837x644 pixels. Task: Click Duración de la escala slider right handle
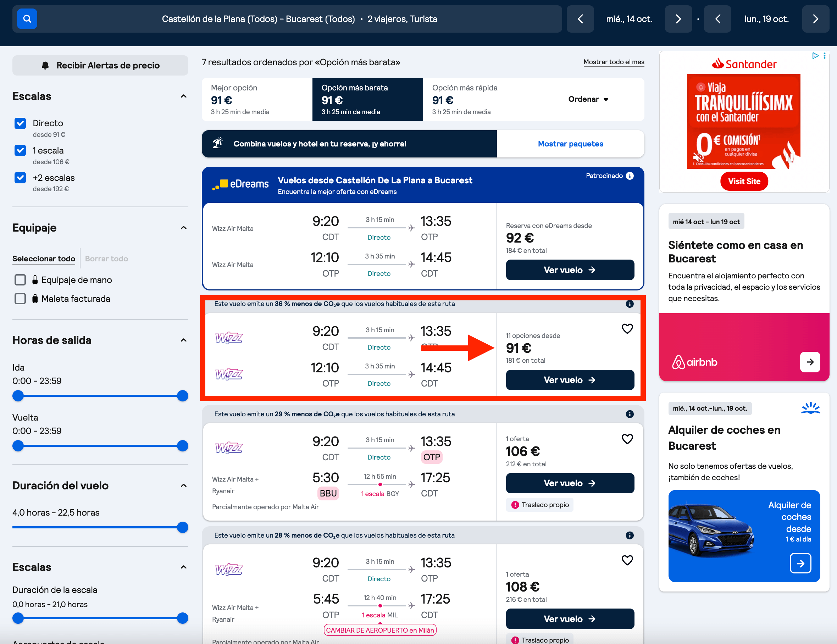coord(183,618)
